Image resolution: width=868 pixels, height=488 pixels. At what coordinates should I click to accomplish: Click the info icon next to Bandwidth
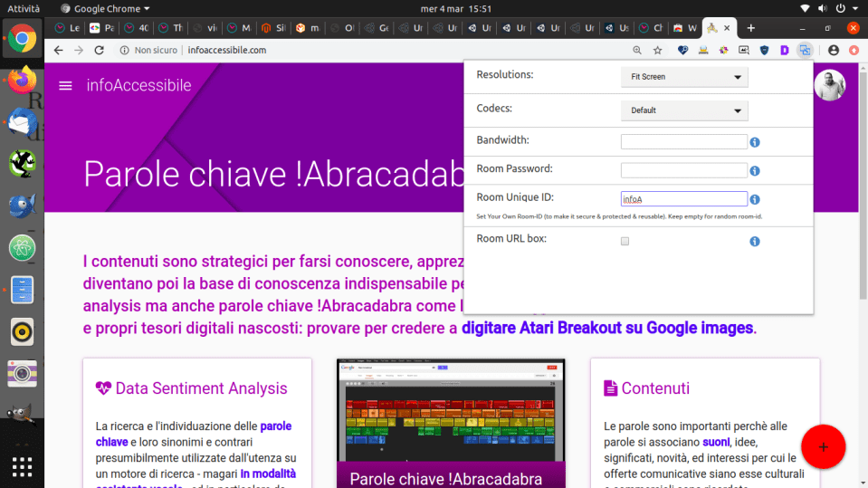[x=754, y=142]
